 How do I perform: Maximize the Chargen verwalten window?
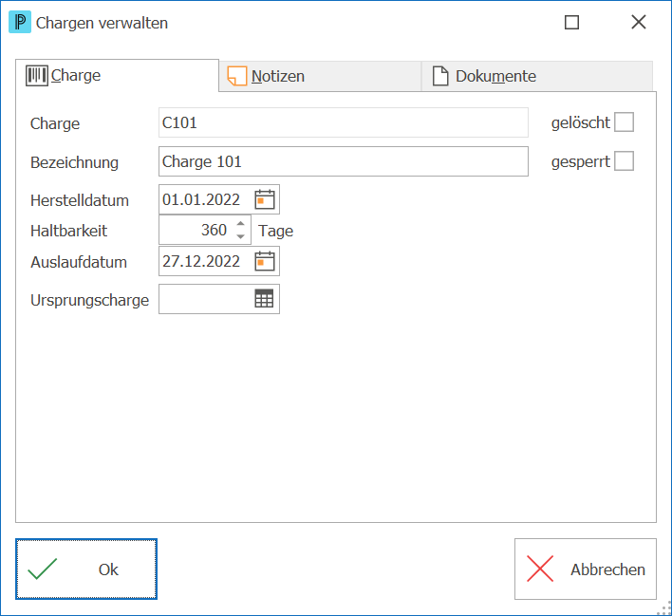(571, 22)
